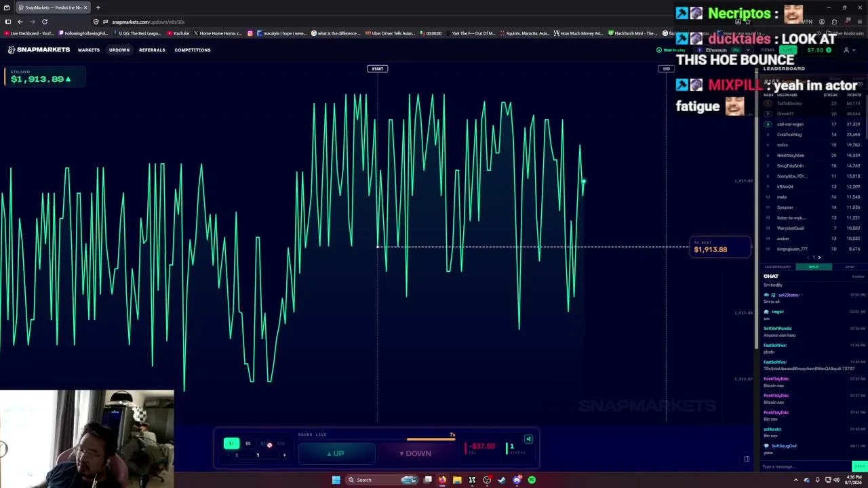Click the END round marker
Screen dimensions: 868x488
click(666, 68)
